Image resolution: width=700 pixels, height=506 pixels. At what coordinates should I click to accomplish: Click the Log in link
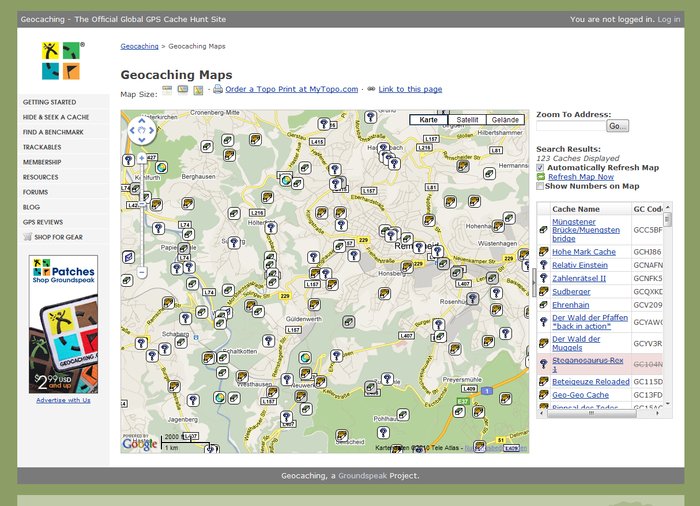coord(669,19)
